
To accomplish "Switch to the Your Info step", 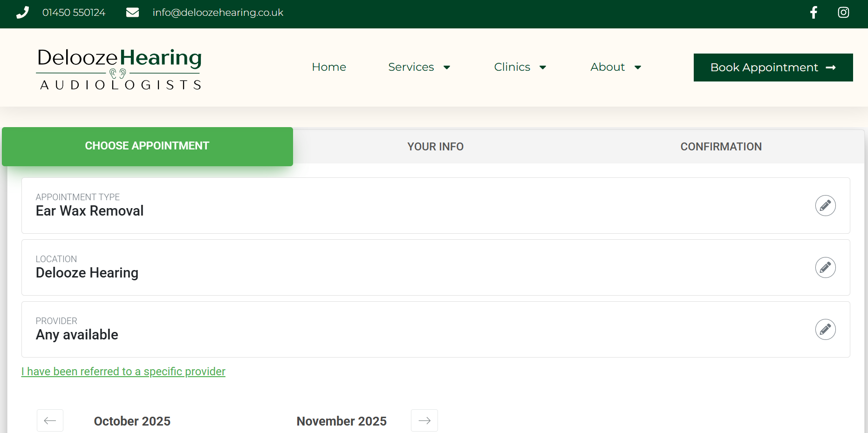I will coord(435,147).
